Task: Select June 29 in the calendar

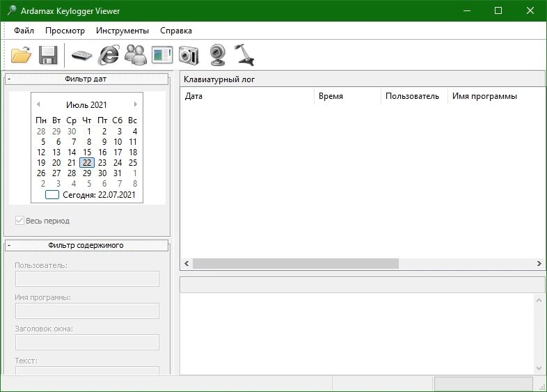Action: pyautogui.click(x=56, y=132)
